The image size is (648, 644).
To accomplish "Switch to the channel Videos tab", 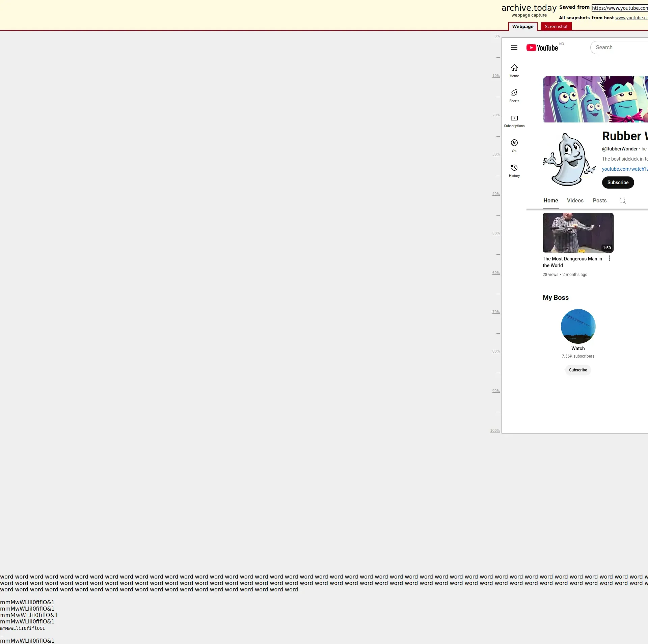I will (575, 200).
